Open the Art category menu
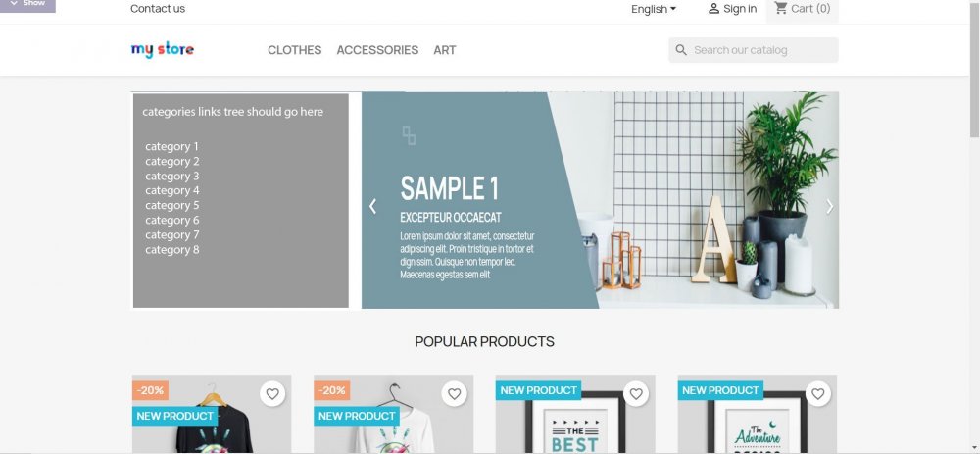The width and height of the screenshot is (980, 454). coord(444,50)
